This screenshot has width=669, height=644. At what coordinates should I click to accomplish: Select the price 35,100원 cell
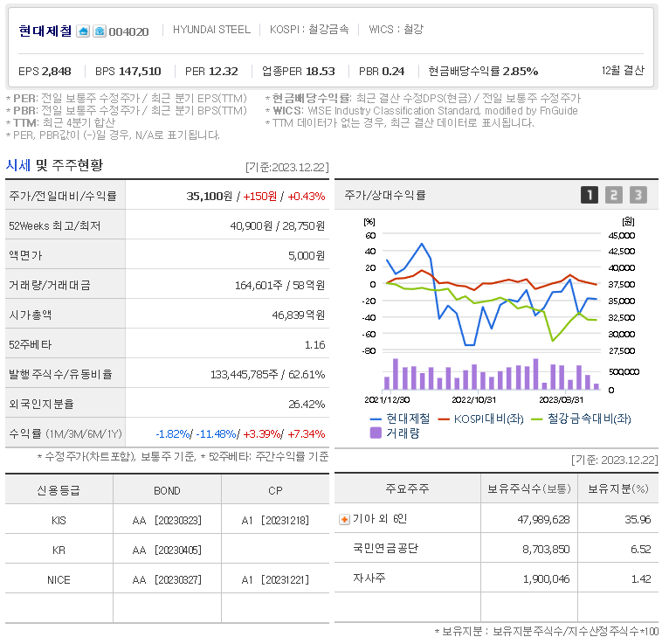(x=210, y=196)
